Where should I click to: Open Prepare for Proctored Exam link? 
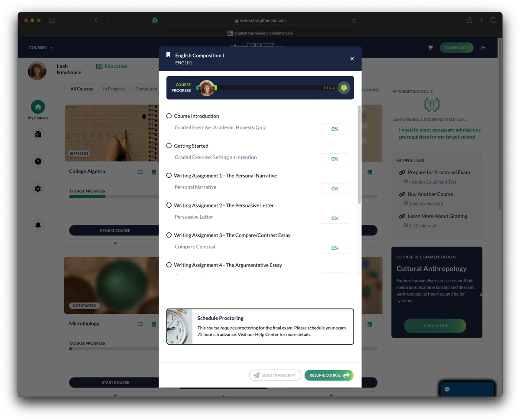click(439, 172)
